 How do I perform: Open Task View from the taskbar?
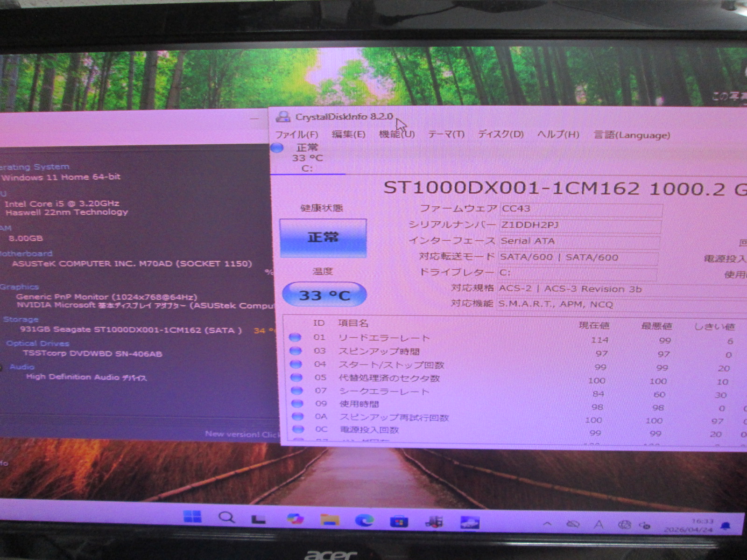pos(258,519)
